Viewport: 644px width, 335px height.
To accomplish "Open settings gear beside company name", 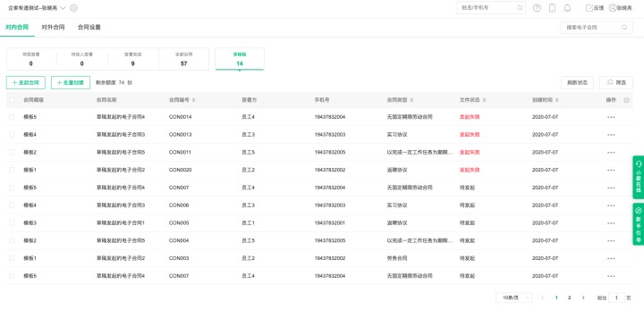I will 73,8.
